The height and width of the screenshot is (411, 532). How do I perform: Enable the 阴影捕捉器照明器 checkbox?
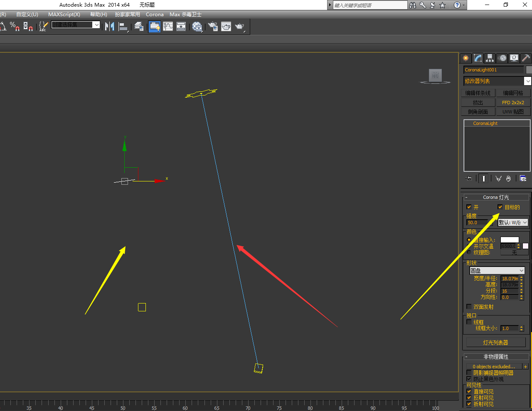(469, 373)
